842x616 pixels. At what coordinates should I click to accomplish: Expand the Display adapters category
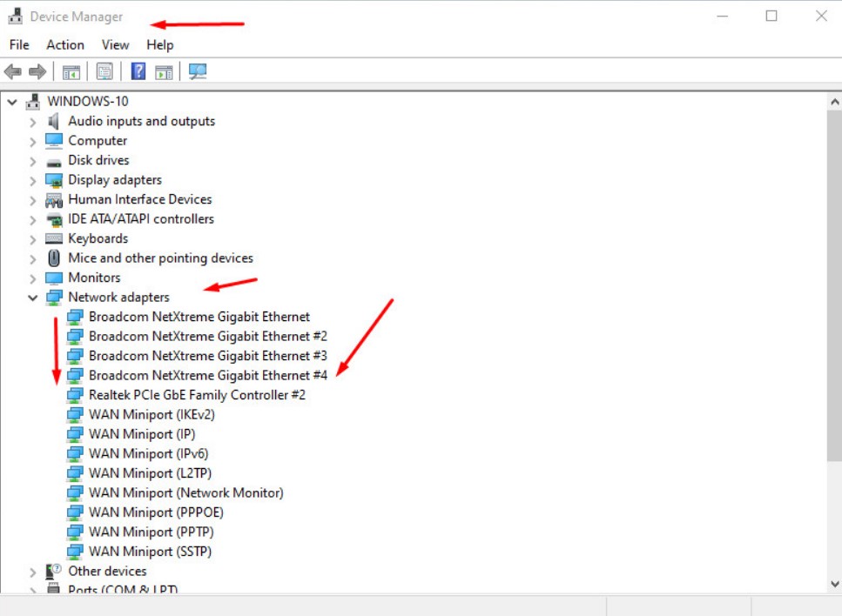33,181
